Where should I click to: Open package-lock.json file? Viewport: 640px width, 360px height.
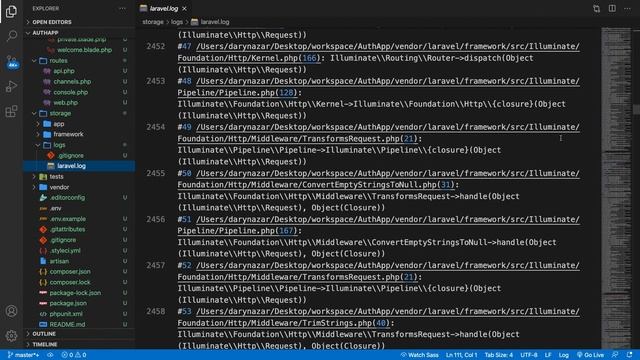point(75,293)
